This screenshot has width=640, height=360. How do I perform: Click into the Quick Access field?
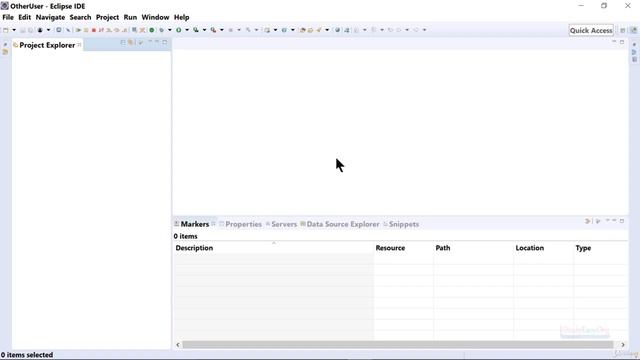pos(591,30)
